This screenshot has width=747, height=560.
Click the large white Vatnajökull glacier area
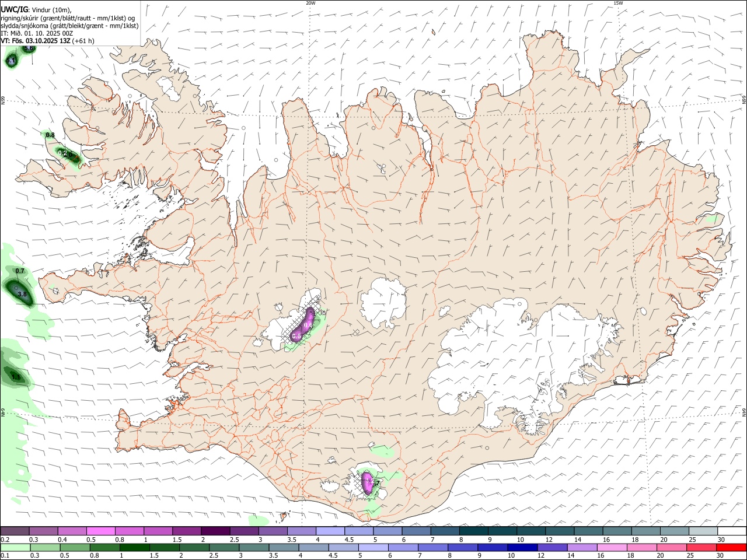(519, 362)
